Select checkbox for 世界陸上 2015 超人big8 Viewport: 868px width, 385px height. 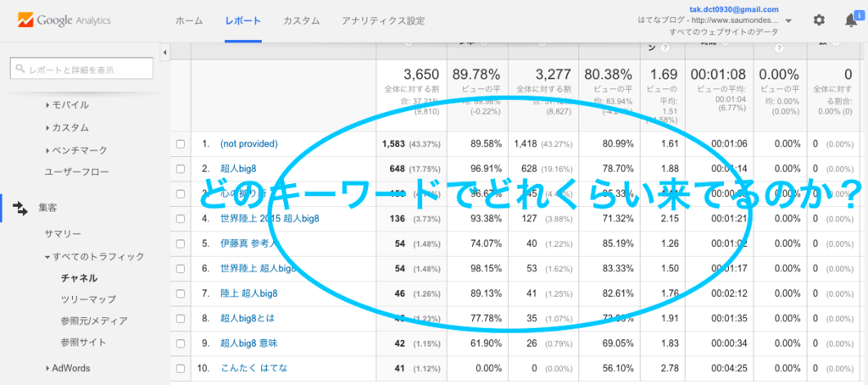click(x=181, y=219)
